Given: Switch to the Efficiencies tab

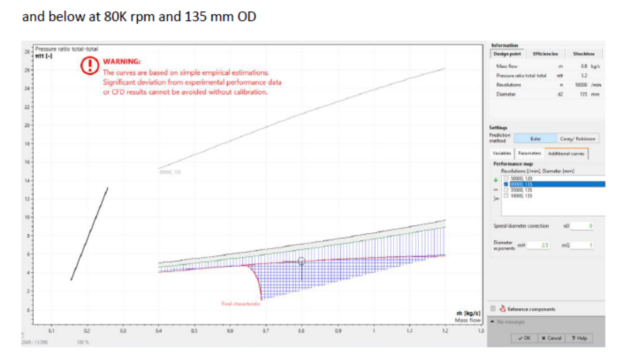Looking at the screenshot, I should pos(545,54).
